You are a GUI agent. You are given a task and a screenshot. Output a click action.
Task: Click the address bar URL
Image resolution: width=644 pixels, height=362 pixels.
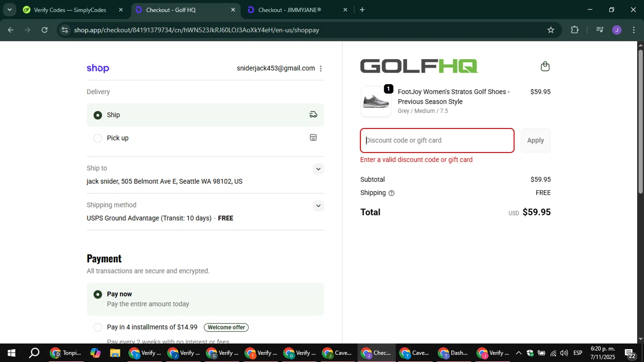click(197, 30)
